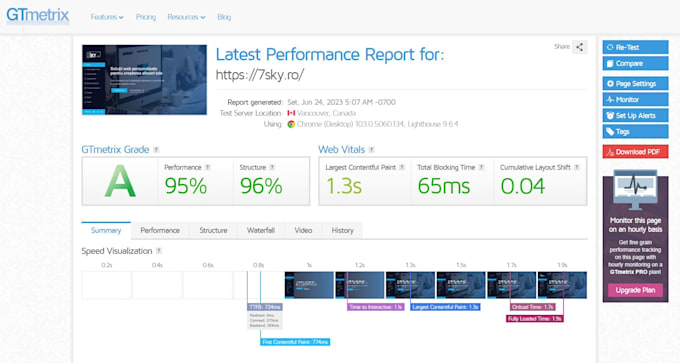Open the Pricing page
This screenshot has width=680, height=363.
pyautogui.click(x=146, y=17)
